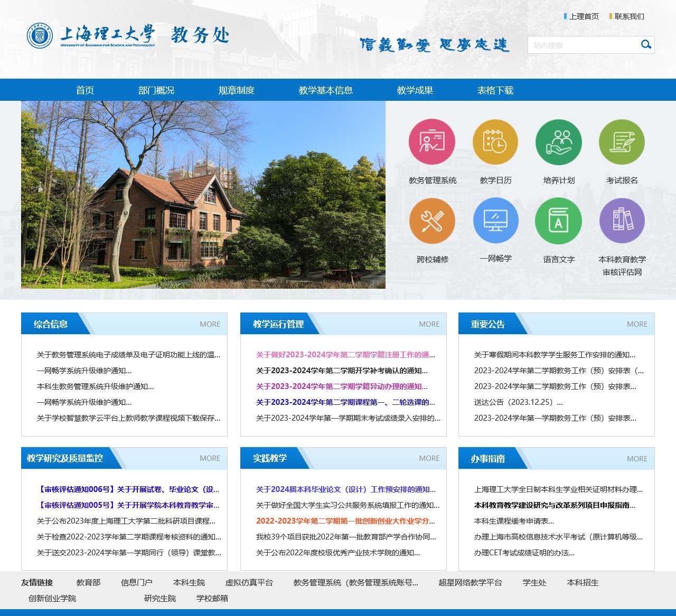Open the 部门概况 navigation menu
The height and width of the screenshot is (616, 676).
[x=156, y=90]
